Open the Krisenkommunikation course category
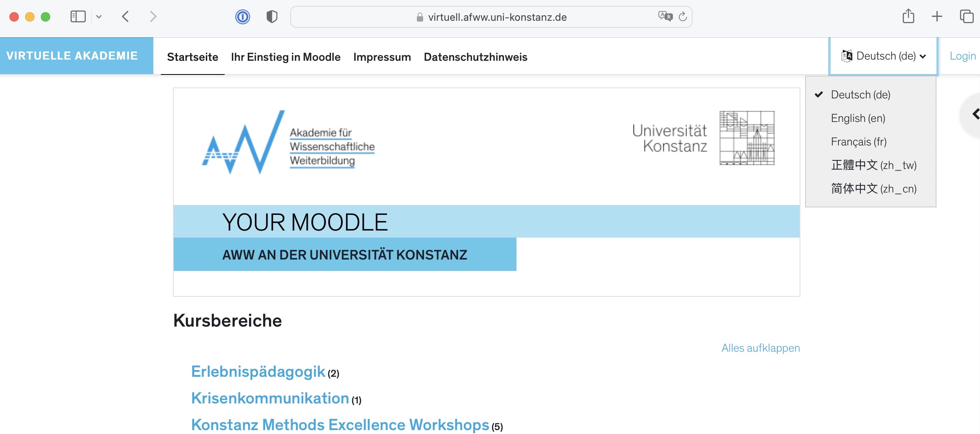This screenshot has height=434, width=980. tap(270, 398)
